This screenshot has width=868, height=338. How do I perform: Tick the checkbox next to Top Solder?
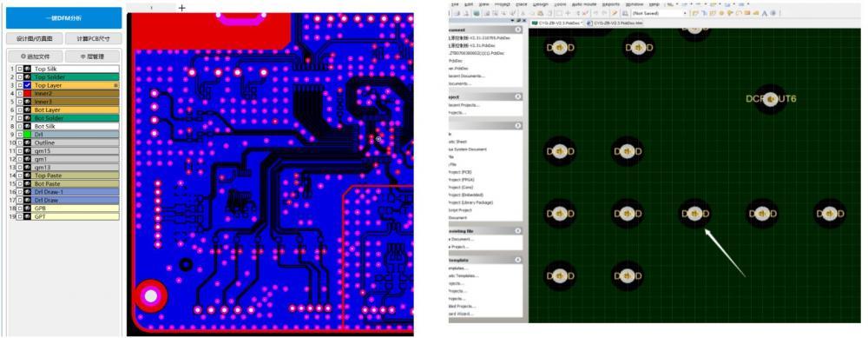click(x=19, y=77)
